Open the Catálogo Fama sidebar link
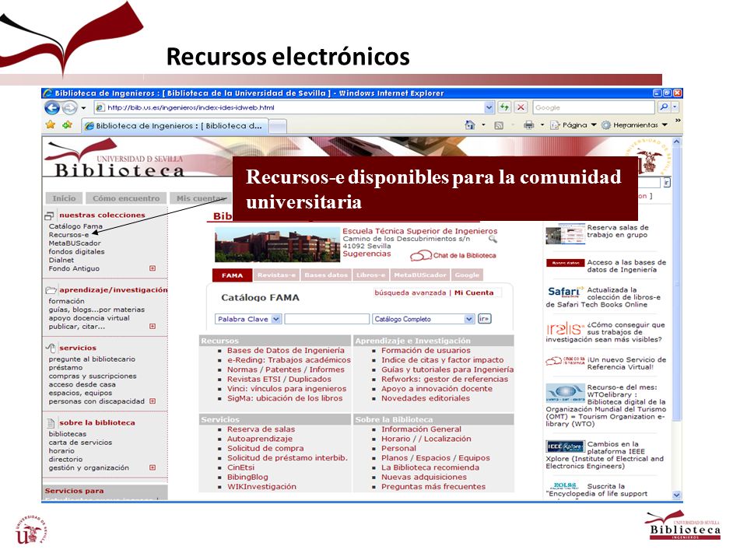The image size is (747, 560). pos(75,226)
